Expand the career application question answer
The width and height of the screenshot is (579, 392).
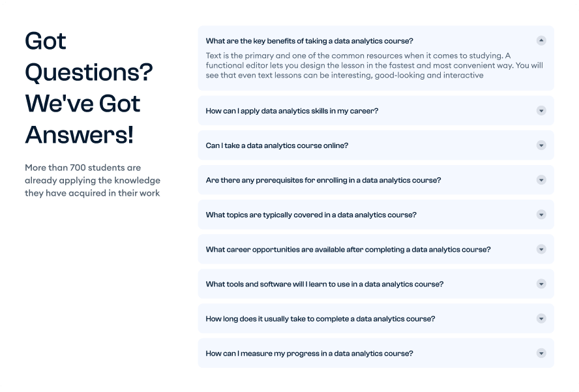coord(541,110)
